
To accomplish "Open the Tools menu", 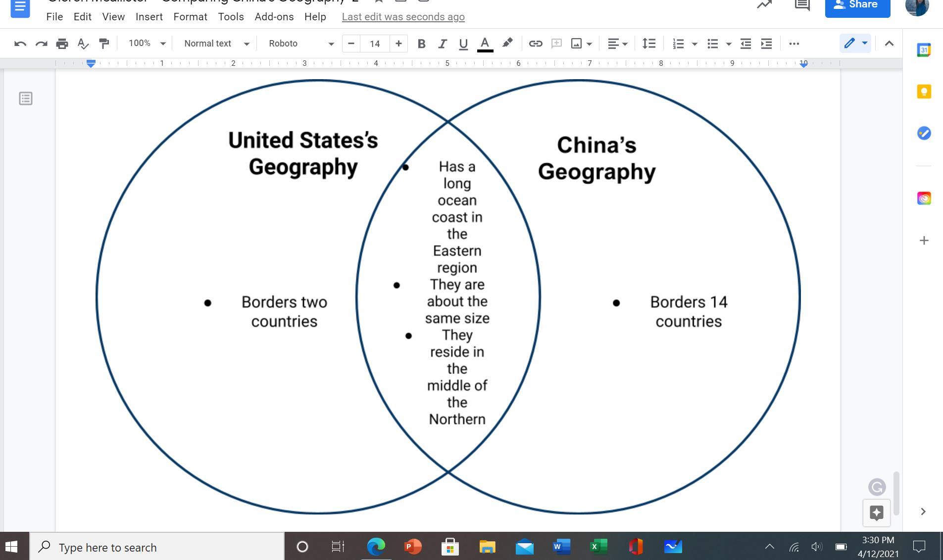I will [231, 17].
